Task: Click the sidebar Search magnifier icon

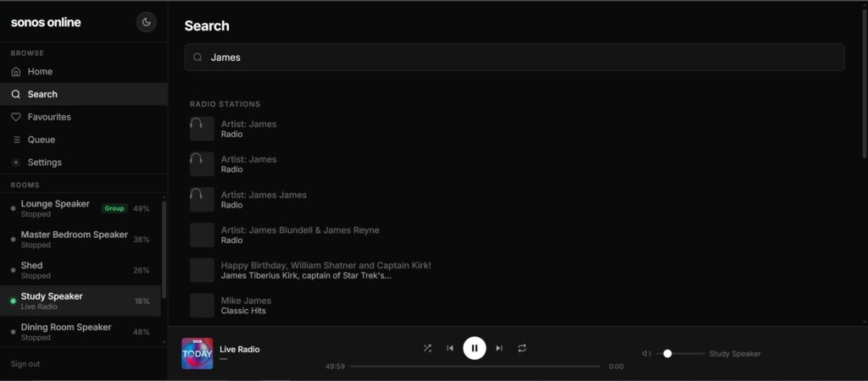Action: tap(16, 94)
